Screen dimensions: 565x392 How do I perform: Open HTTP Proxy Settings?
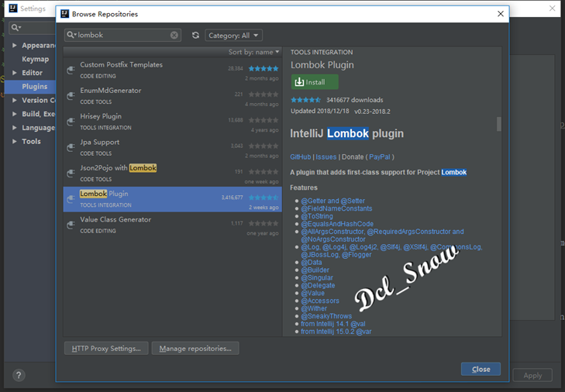click(106, 349)
